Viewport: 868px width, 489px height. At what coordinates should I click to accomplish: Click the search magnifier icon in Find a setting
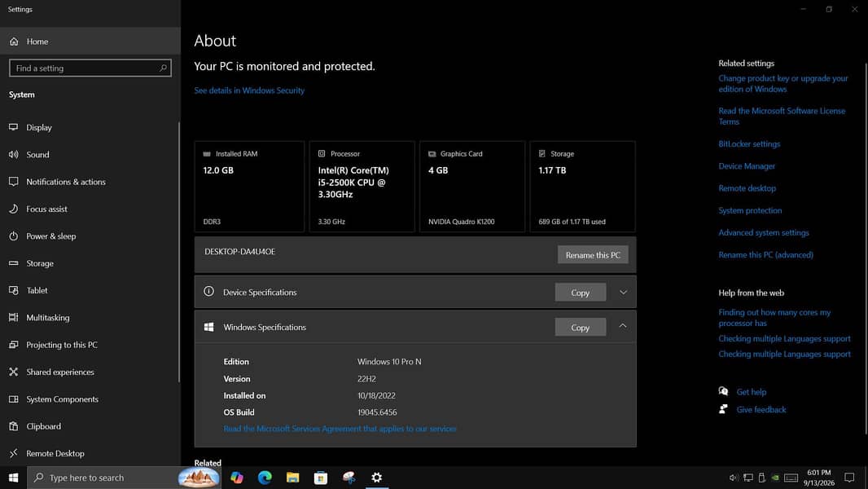click(x=163, y=68)
